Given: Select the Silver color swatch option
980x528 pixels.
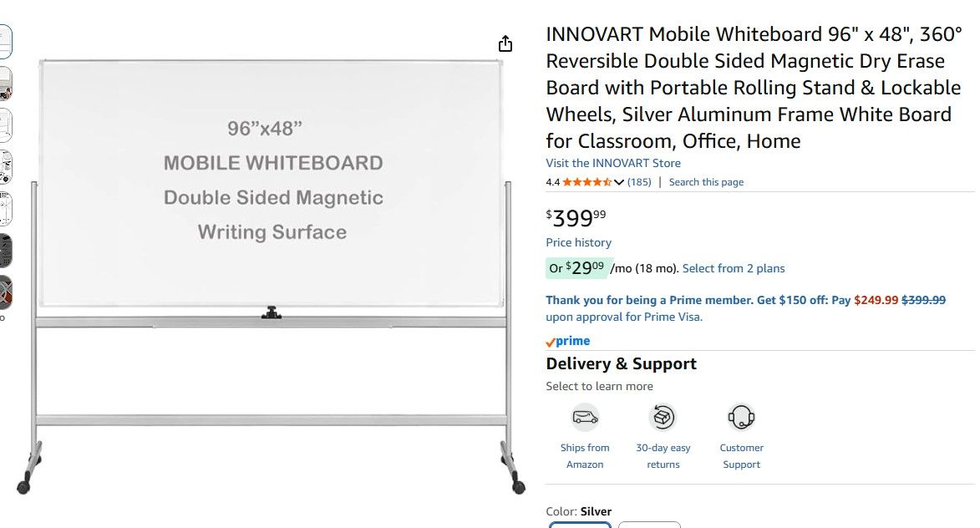Looking at the screenshot, I should click(580, 525).
